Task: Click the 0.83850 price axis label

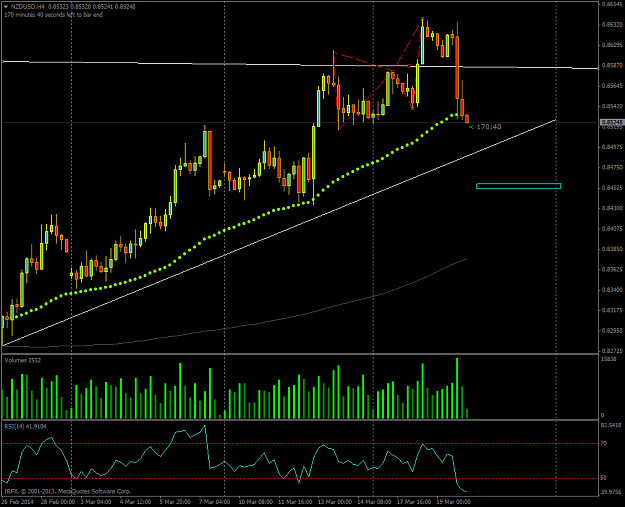Action: point(612,249)
